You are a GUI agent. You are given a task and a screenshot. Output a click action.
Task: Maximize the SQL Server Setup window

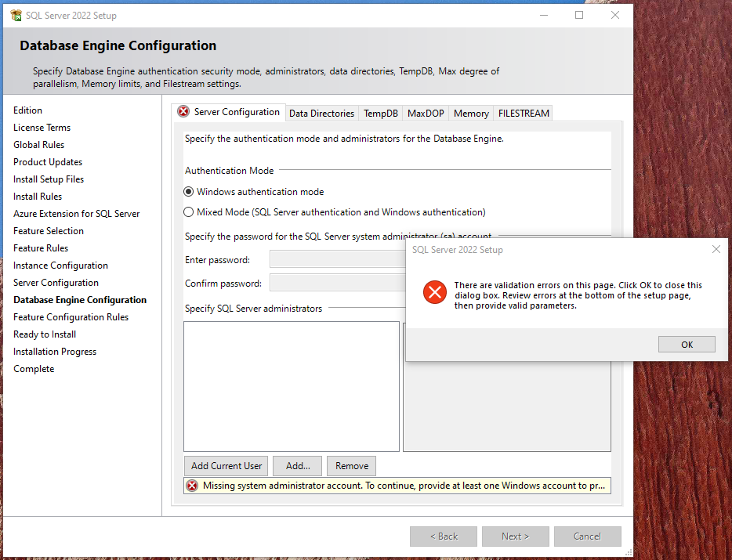579,15
